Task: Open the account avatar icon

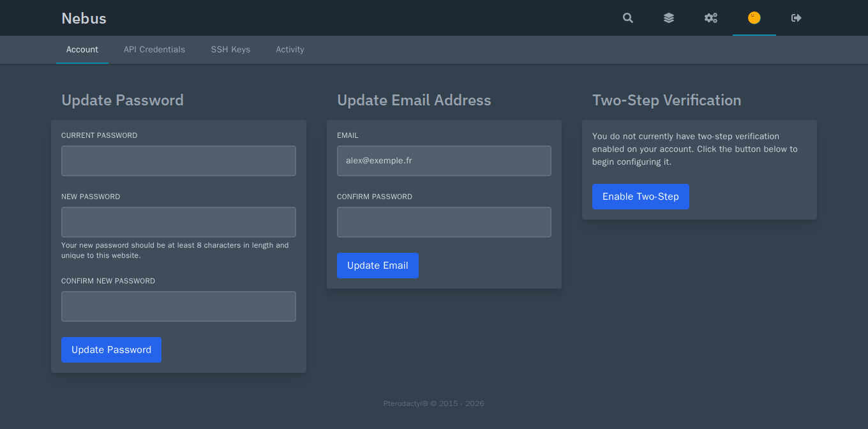Action: tap(754, 18)
